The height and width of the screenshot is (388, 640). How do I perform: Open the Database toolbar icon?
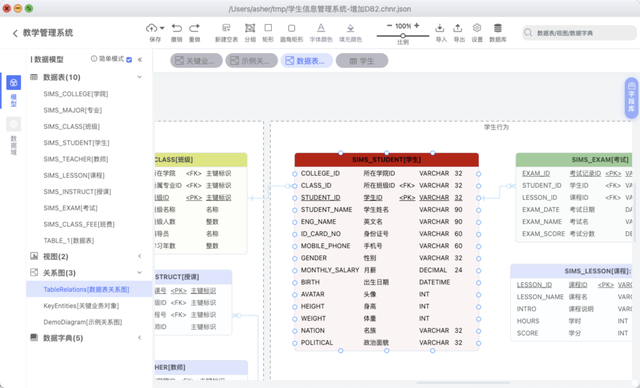coord(498,28)
